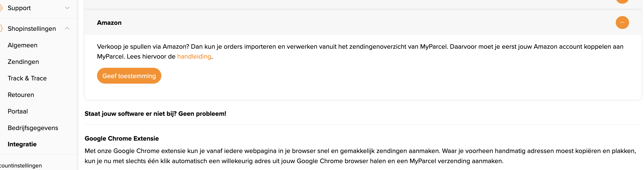Click the partially visible orange button at the top
This screenshot has height=170, width=644.
tap(622, 1)
